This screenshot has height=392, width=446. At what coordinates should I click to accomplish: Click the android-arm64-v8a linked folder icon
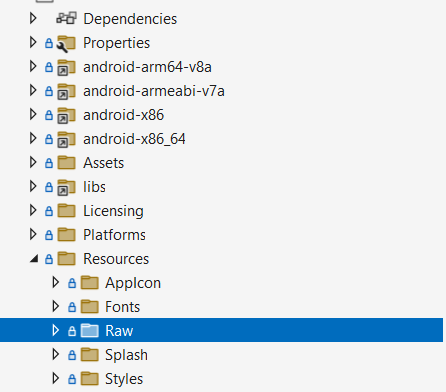coord(66,68)
